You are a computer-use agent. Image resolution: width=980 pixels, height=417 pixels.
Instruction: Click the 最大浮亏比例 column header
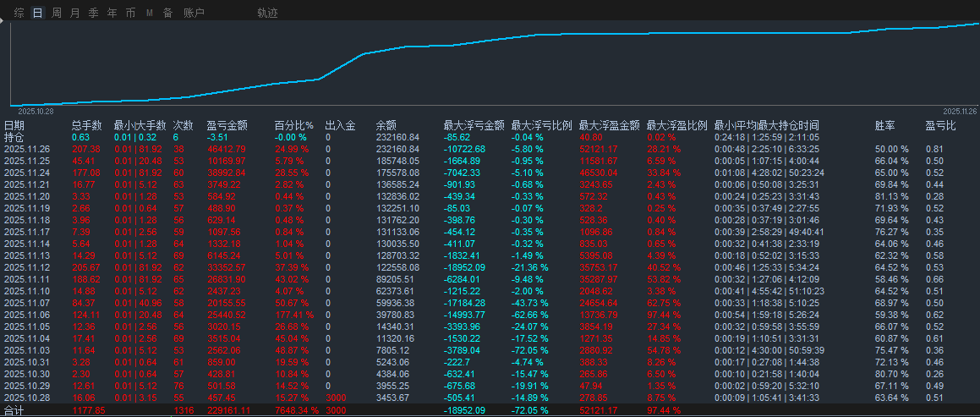(542, 126)
